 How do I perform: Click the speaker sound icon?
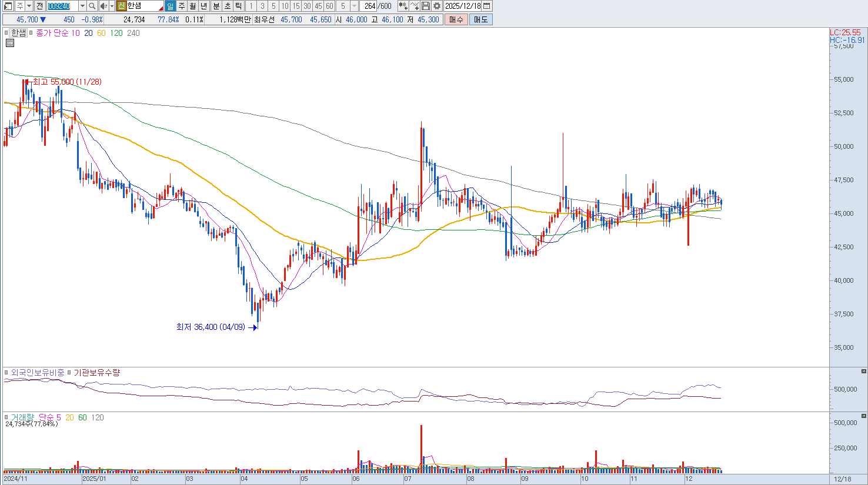[x=104, y=6]
